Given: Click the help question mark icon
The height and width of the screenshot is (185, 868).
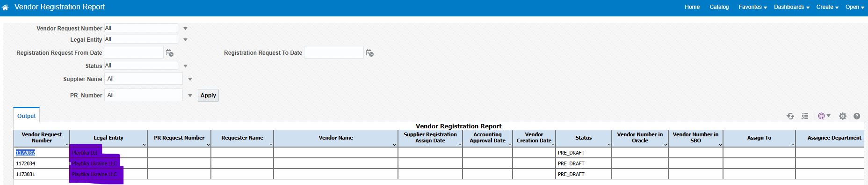Looking at the screenshot, I should tap(857, 116).
